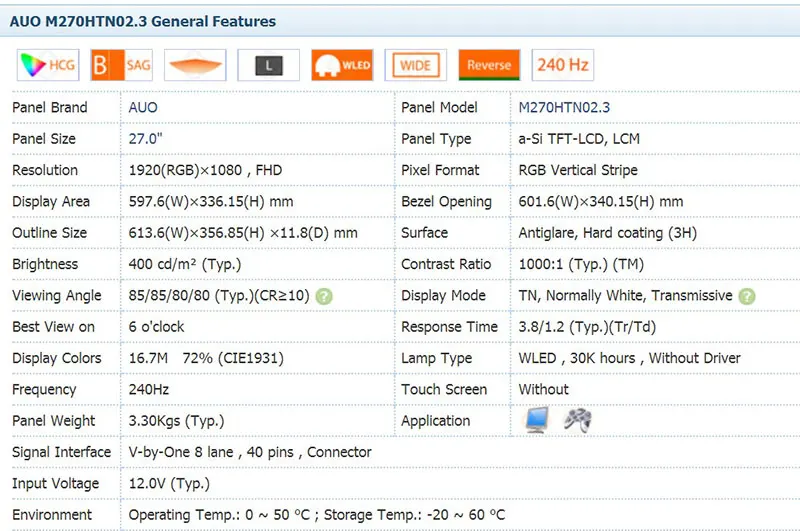Click the game controller Application icon
Screen dimensions: 800x531
tap(578, 421)
